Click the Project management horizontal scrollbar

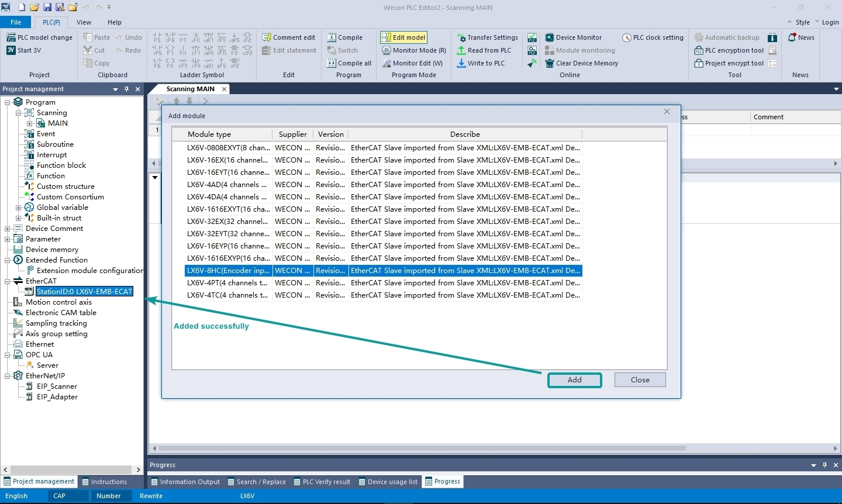71,470
